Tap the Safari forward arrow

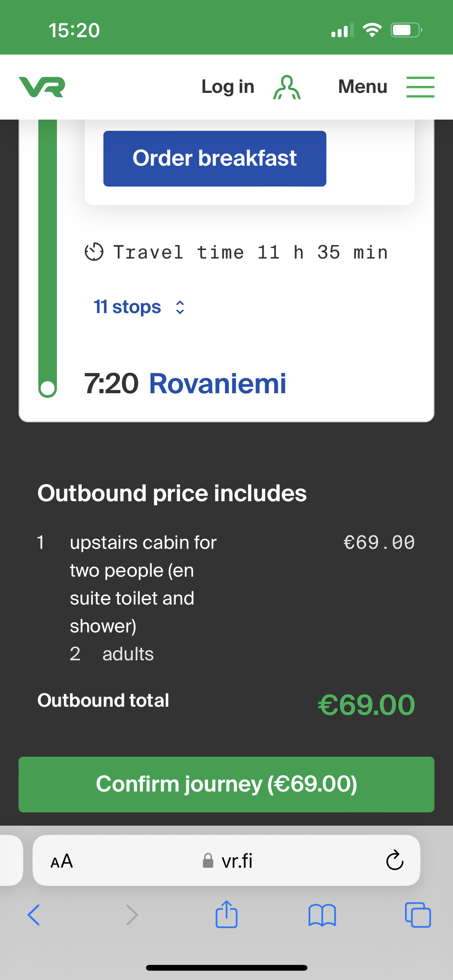[x=132, y=915]
